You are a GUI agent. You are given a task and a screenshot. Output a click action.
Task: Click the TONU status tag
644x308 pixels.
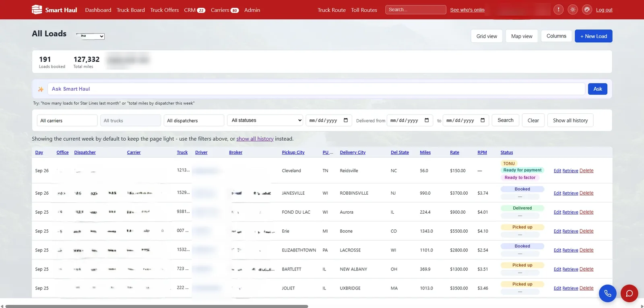[x=509, y=163]
